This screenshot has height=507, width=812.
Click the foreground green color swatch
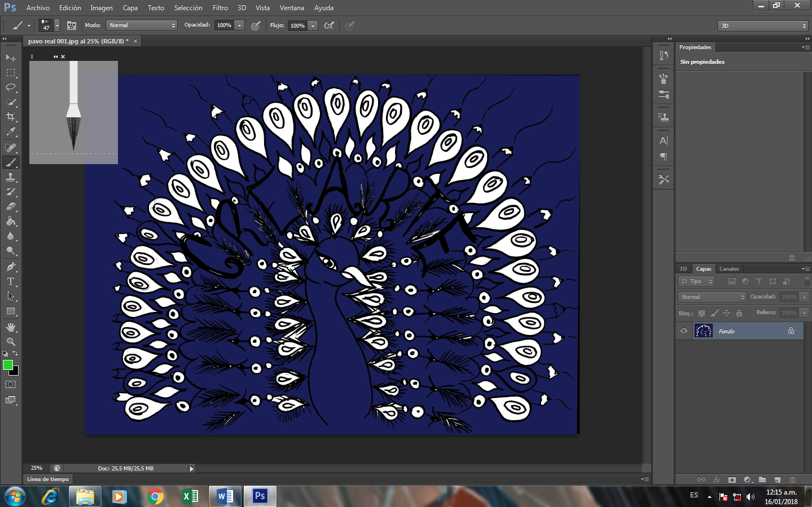click(x=7, y=365)
